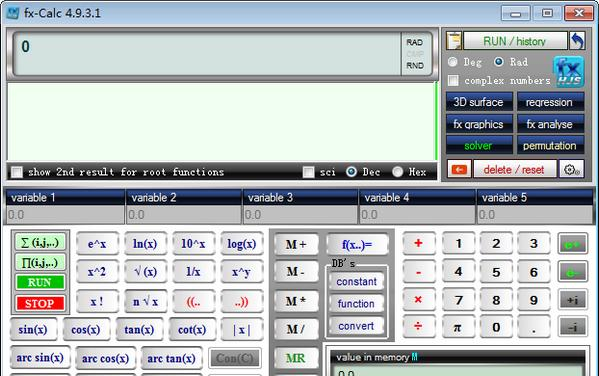Screen dimensions: 599x376
Task: Click the √(x) square root key
Action: [146, 272]
